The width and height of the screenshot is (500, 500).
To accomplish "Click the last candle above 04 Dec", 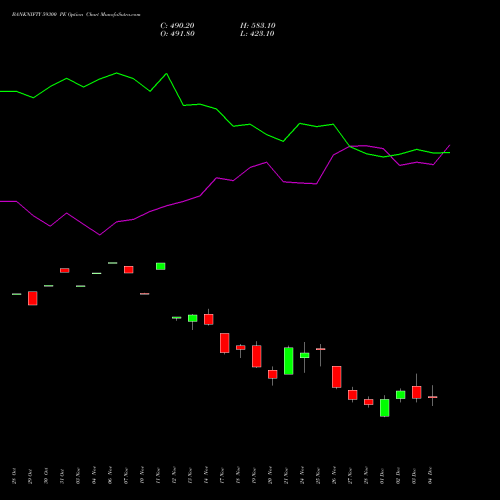I will point(433,397).
